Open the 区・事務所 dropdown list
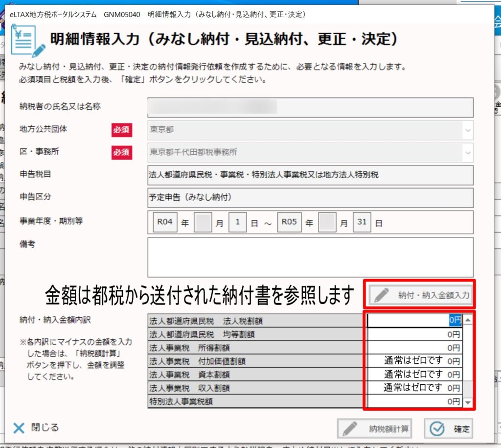 [468, 152]
